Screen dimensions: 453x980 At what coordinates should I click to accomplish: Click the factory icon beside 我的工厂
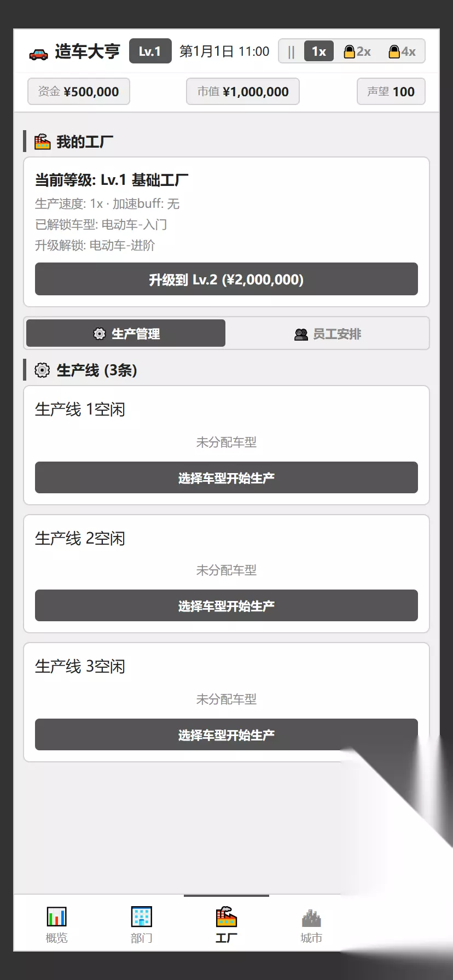coord(42,142)
